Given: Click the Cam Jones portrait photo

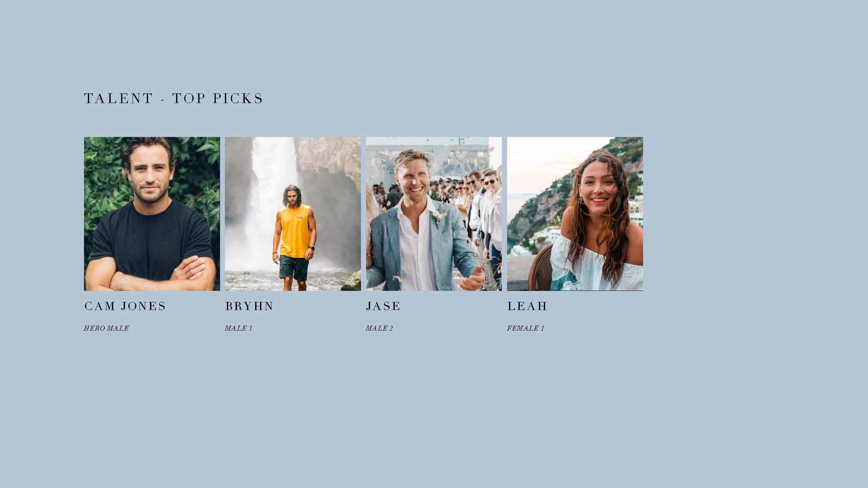Looking at the screenshot, I should point(152,214).
